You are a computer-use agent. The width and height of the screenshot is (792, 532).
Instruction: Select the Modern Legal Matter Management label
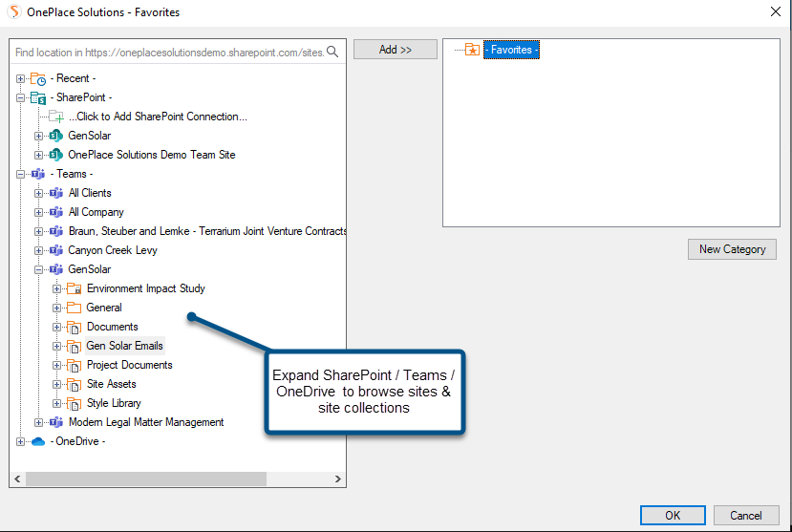146,422
